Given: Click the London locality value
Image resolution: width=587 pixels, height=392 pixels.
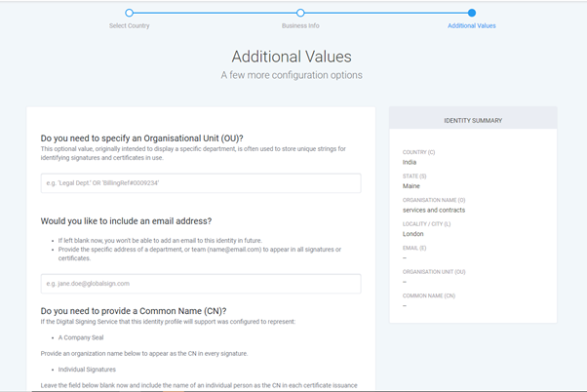Looking at the screenshot, I should point(414,234).
